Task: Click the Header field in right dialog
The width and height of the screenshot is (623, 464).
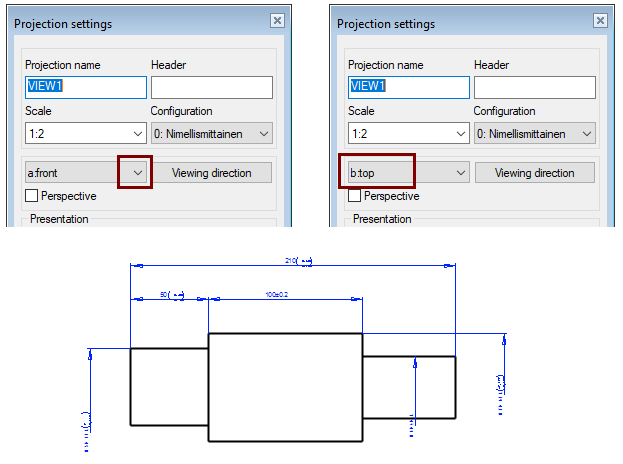Action: [535, 87]
